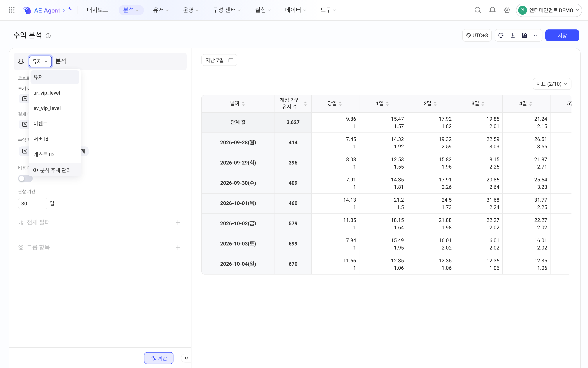The height and width of the screenshot is (368, 588).
Task: Open the app grid launcher icon
Action: (x=12, y=10)
